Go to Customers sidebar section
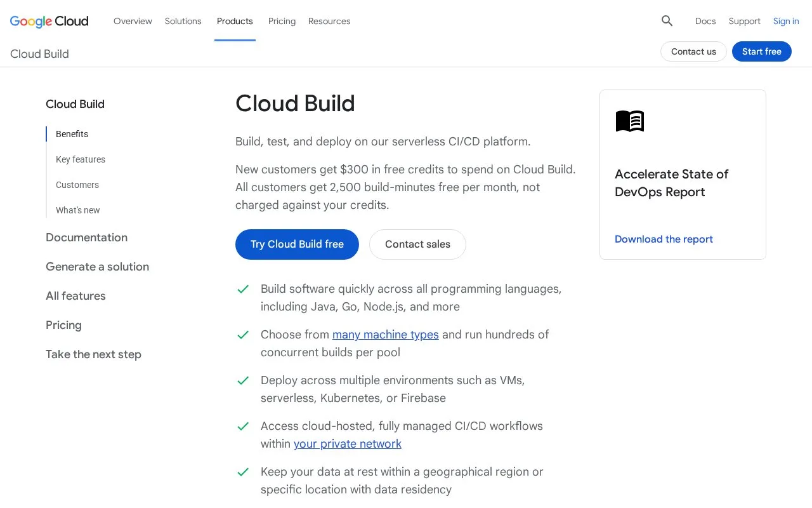812x508 pixels. (77, 185)
